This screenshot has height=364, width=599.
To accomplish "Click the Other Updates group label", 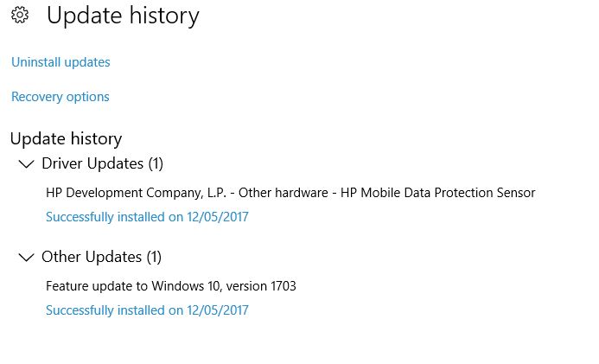I will 91,257.
